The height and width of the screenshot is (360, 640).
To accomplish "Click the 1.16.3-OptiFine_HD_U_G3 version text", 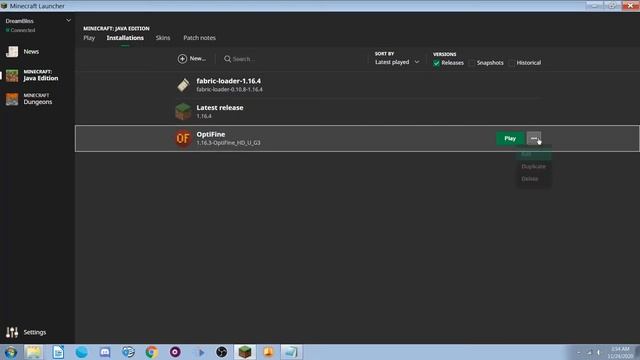I will 228,143.
